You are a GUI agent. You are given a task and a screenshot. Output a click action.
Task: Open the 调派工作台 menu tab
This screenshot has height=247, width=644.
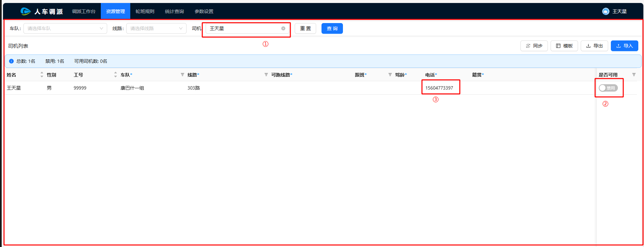[x=84, y=11]
